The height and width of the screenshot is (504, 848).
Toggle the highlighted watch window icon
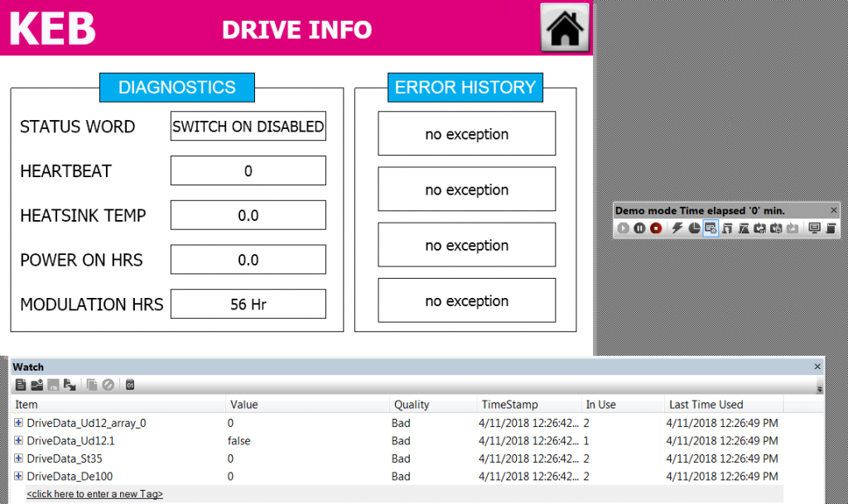pyautogui.click(x=711, y=228)
